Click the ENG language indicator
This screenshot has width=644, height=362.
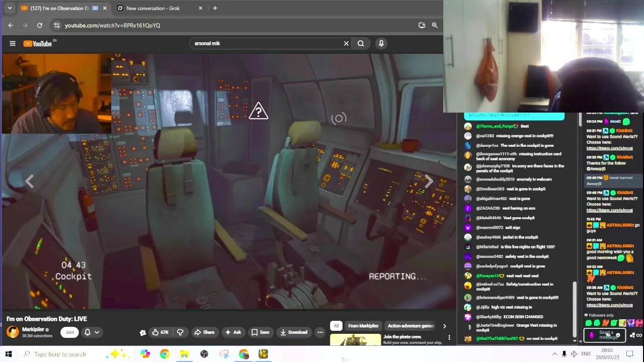586,354
